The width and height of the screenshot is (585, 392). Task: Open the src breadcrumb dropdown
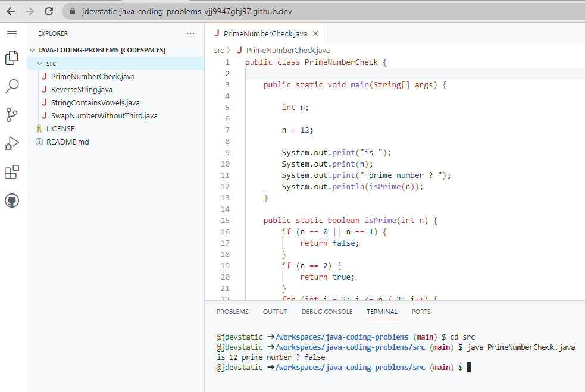218,50
